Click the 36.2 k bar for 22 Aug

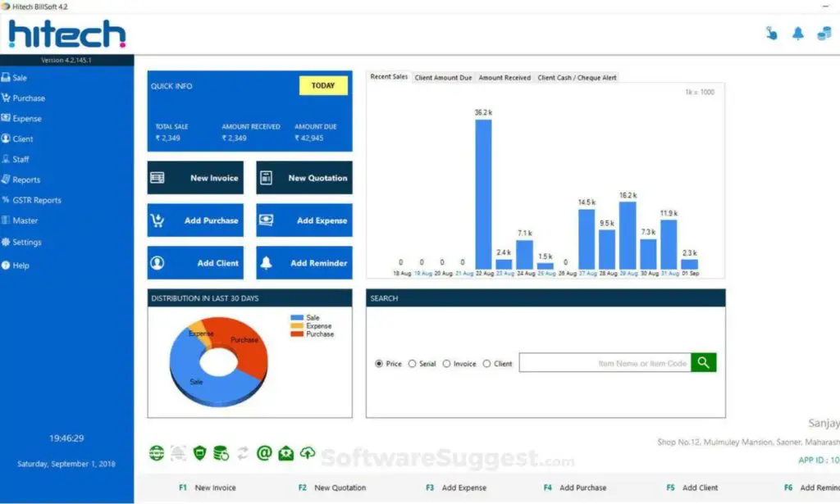pos(483,194)
